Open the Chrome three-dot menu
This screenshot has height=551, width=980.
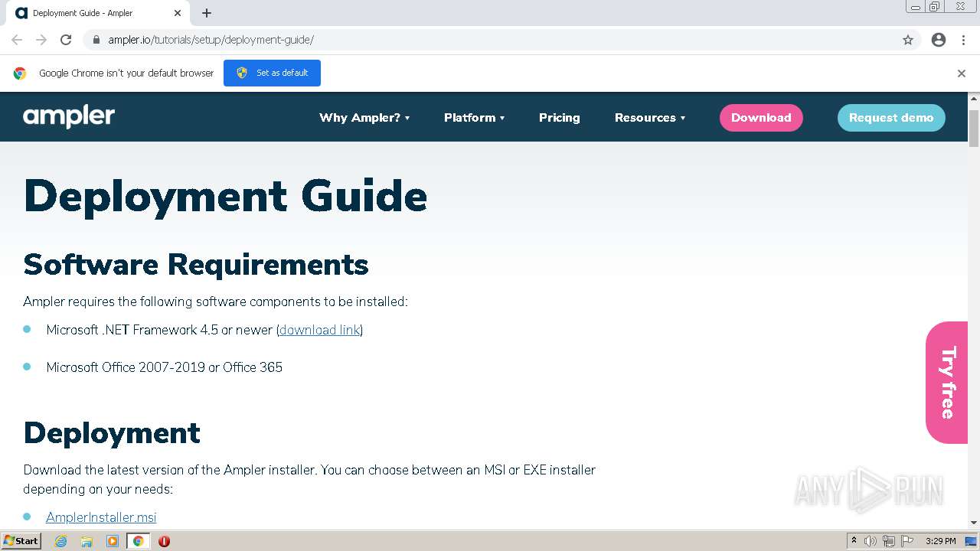[x=963, y=40]
